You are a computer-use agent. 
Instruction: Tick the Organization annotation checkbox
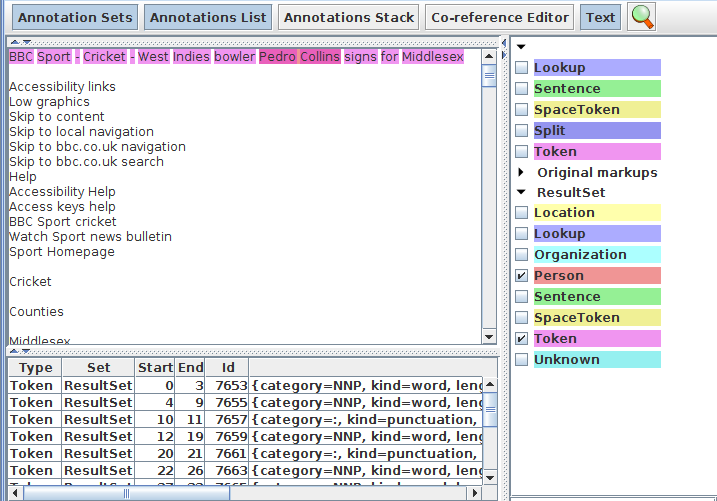(x=521, y=255)
